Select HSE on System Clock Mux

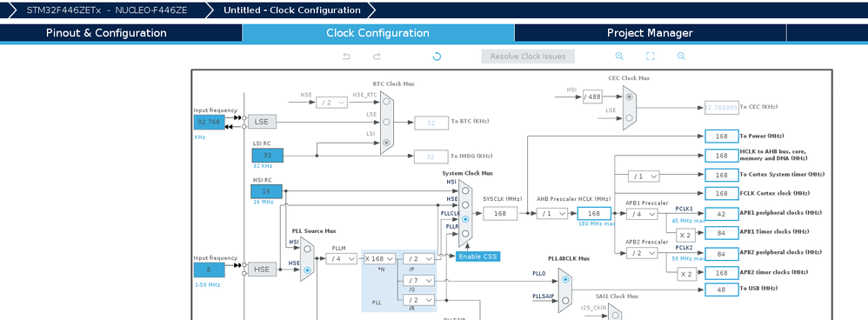pyautogui.click(x=465, y=205)
